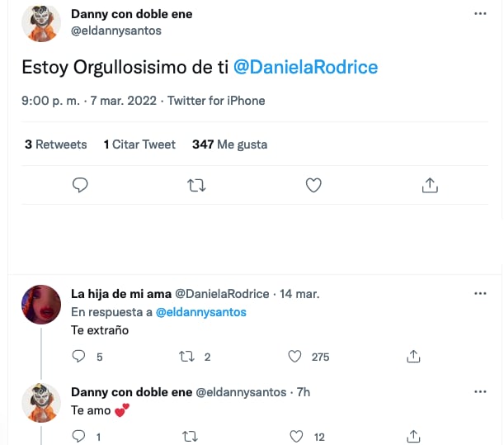
Task: Share the 'Te amo' reply
Action: coord(414,436)
